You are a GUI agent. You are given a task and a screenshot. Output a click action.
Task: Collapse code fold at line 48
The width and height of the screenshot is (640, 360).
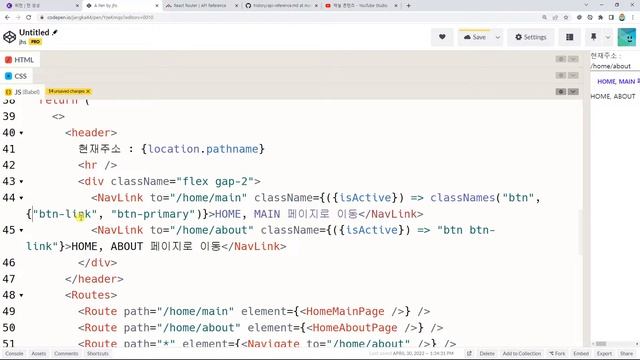pyautogui.click(x=21, y=296)
